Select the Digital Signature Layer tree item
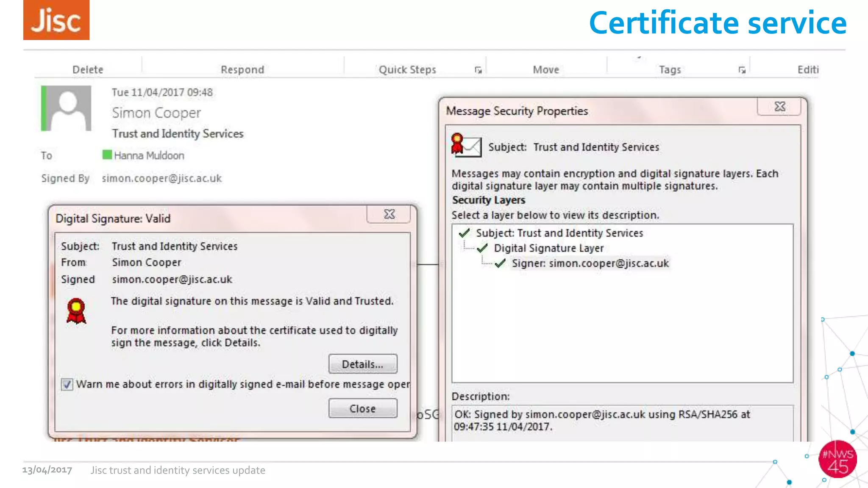 tap(548, 248)
